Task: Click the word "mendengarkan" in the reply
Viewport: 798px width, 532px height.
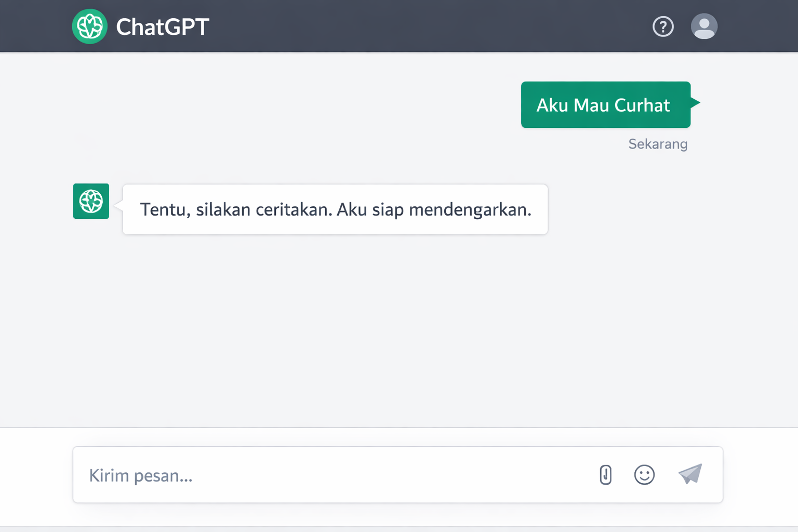Action: click(x=469, y=210)
